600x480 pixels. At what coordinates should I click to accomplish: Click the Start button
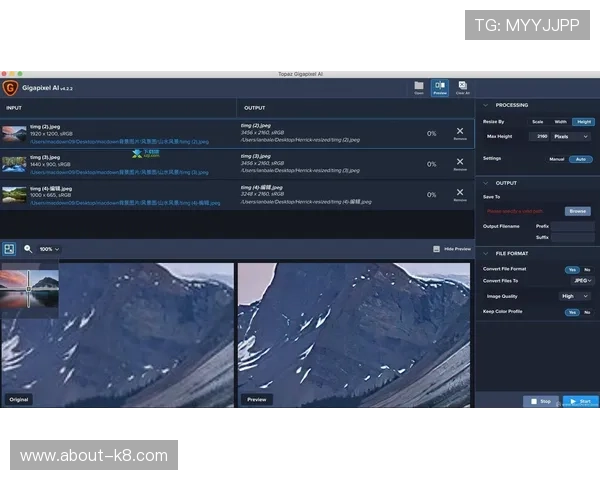click(580, 401)
